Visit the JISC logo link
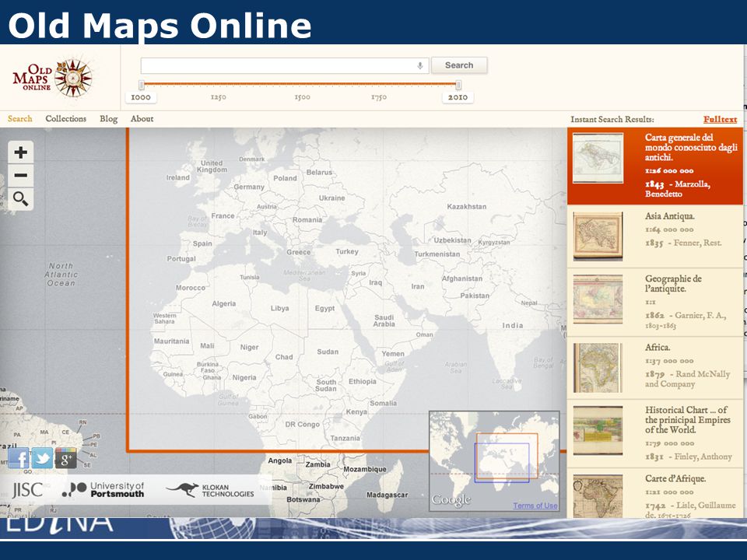The image size is (747, 560). pos(27,489)
